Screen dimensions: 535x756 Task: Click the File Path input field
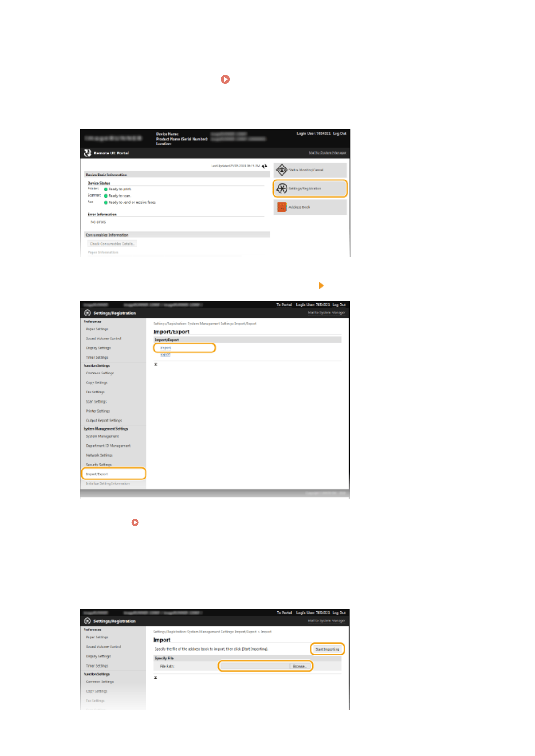[x=255, y=666]
